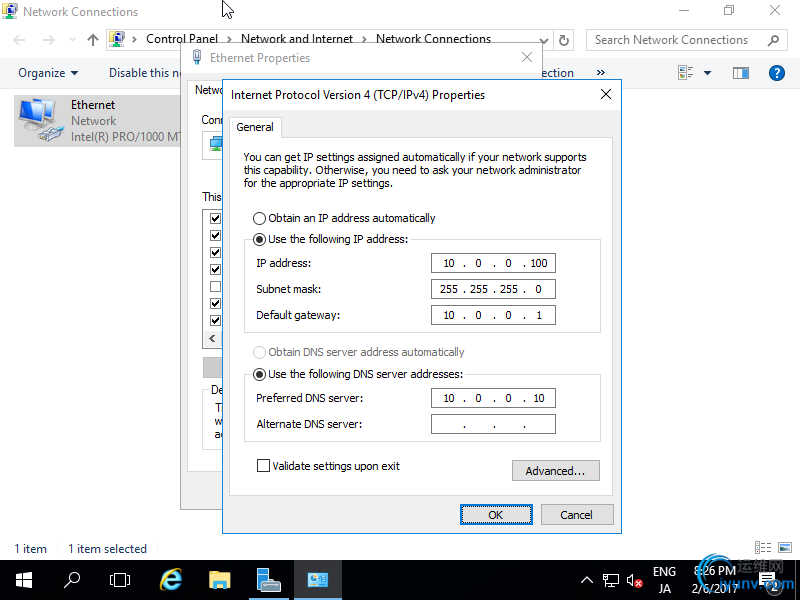Click the change view icon
Viewport: 800px width, 600px height.
coord(685,73)
